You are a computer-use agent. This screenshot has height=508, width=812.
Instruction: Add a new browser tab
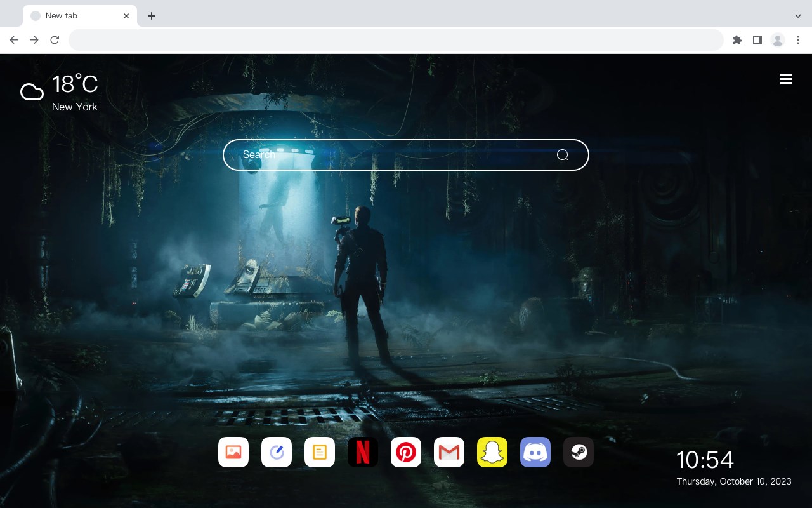pyautogui.click(x=151, y=16)
